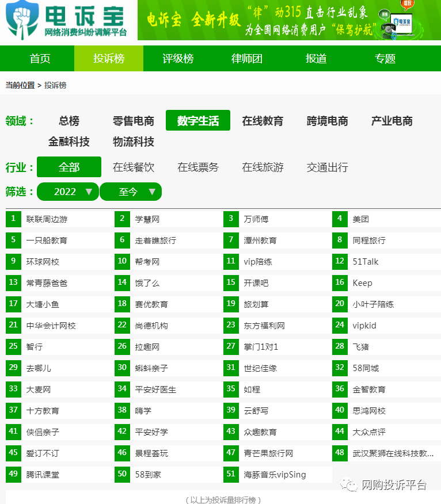Viewport: 441px width, 504px height.
Task: Click the rank 4 badge beside 美团
Action: pos(340,219)
